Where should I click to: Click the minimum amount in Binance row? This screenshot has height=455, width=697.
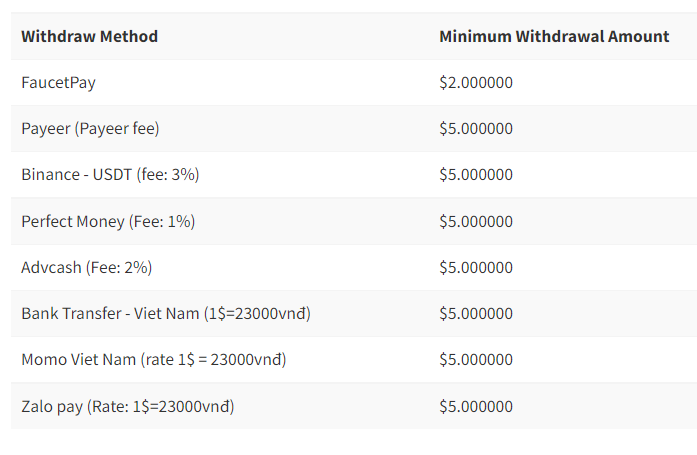click(x=476, y=175)
